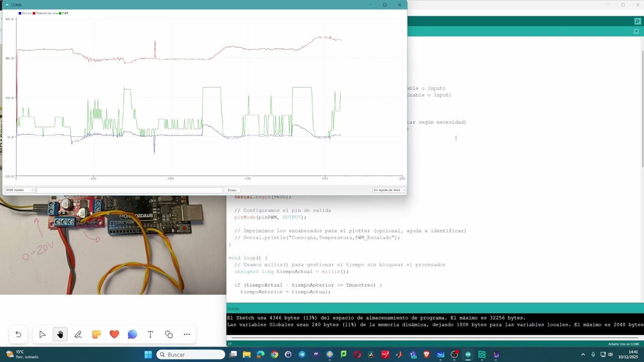Open Serial Monitor icon in Arduino IDE
The width and height of the screenshot is (644, 362).
pos(637,21)
